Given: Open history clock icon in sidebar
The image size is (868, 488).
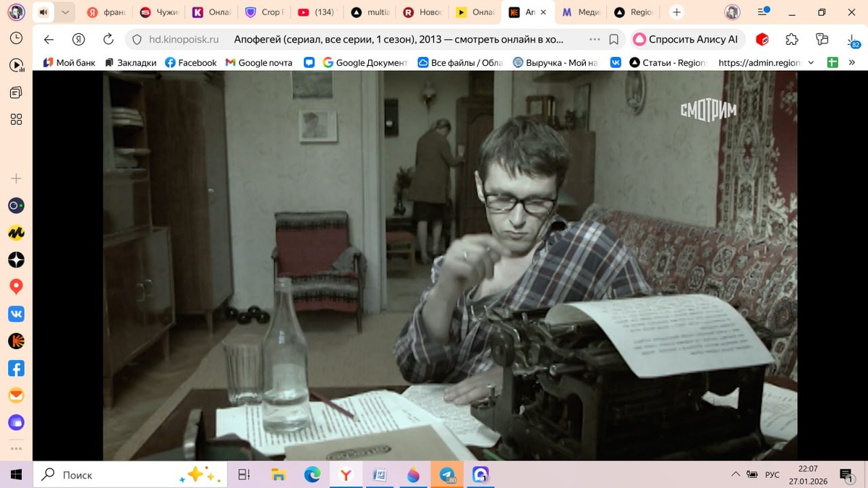Looking at the screenshot, I should point(16,38).
